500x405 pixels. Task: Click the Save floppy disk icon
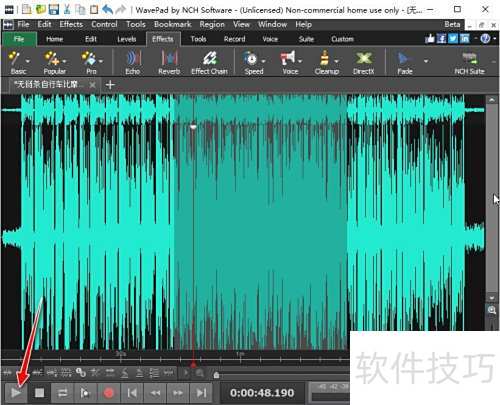pyautogui.click(x=54, y=9)
